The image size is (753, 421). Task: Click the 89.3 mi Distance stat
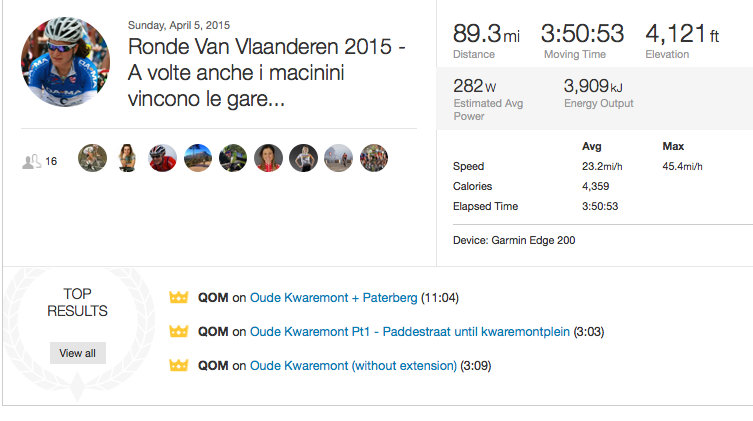[x=487, y=39]
